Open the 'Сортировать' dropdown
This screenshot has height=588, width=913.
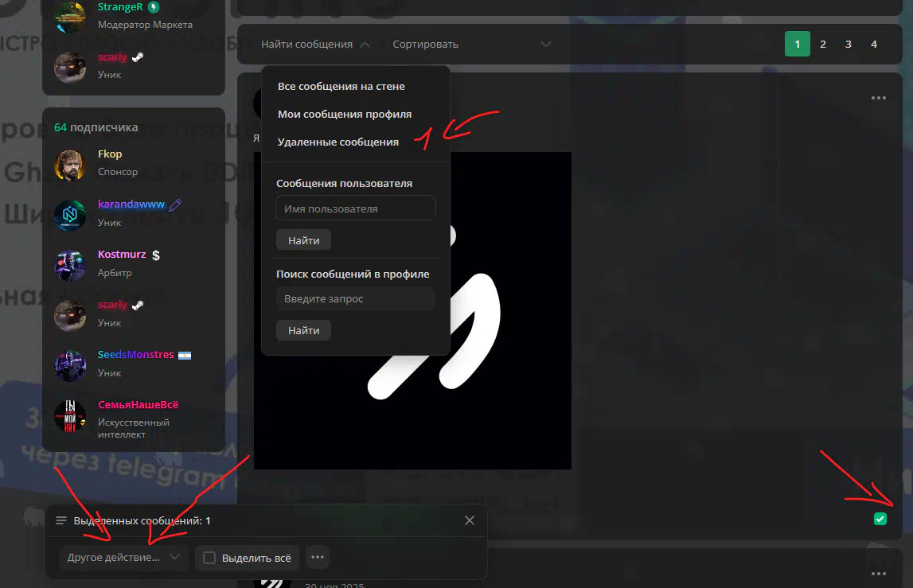pos(471,45)
